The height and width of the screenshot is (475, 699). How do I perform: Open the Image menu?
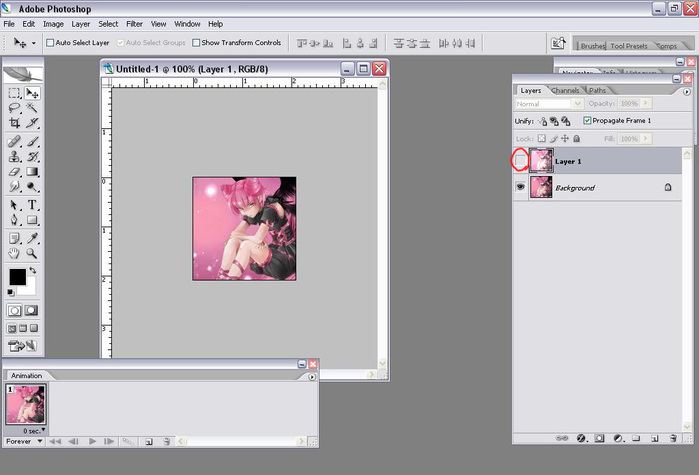[53, 24]
